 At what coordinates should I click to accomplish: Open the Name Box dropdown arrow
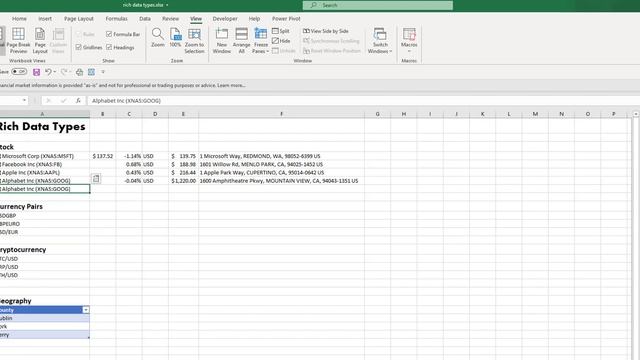[x=24, y=100]
